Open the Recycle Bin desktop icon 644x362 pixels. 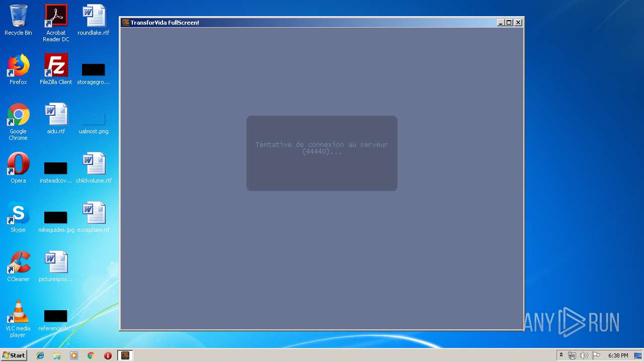pos(18,20)
